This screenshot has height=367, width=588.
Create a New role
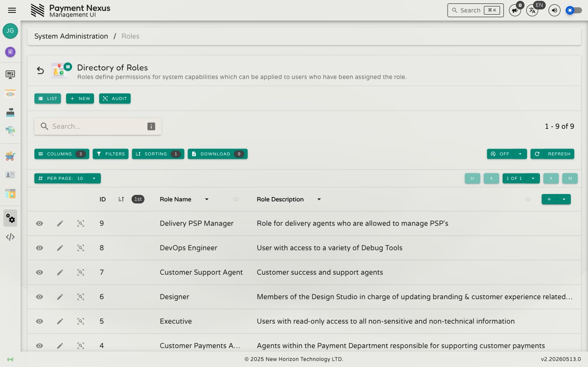point(80,98)
